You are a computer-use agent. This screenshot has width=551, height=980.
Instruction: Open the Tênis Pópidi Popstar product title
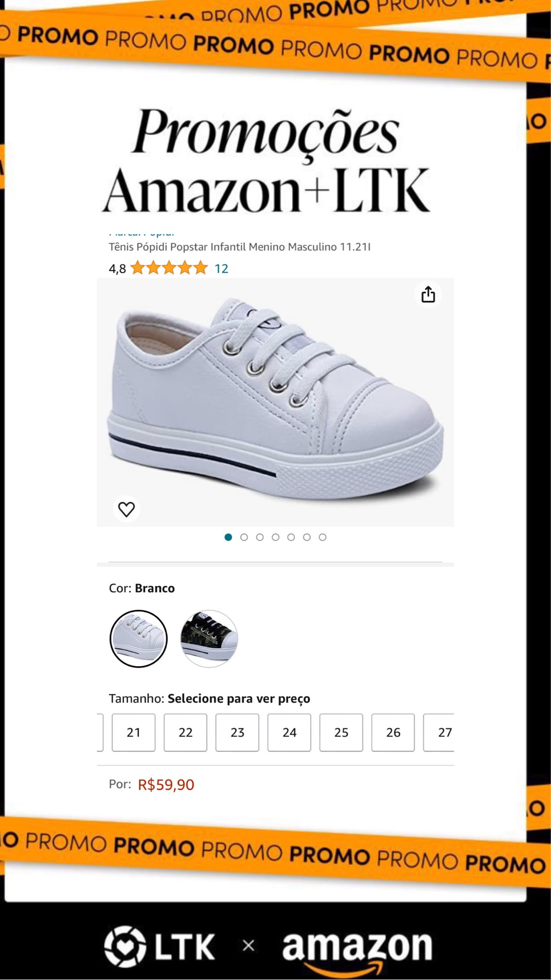pyautogui.click(x=239, y=247)
